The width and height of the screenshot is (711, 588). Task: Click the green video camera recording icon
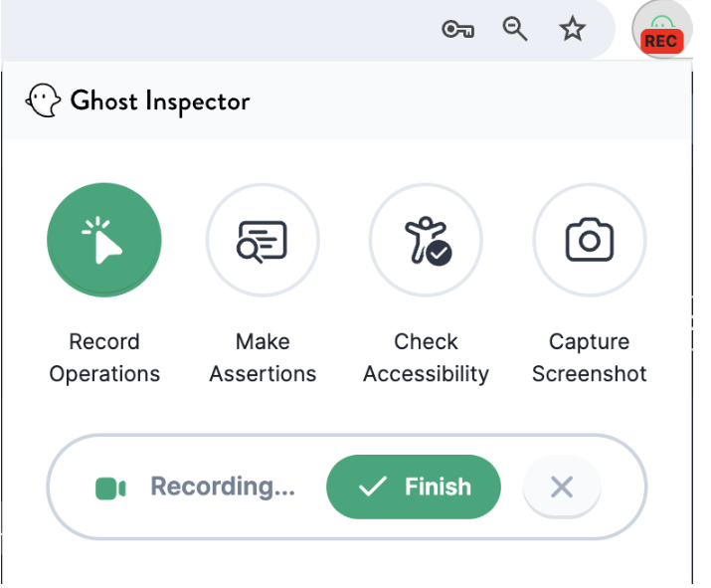tap(110, 489)
